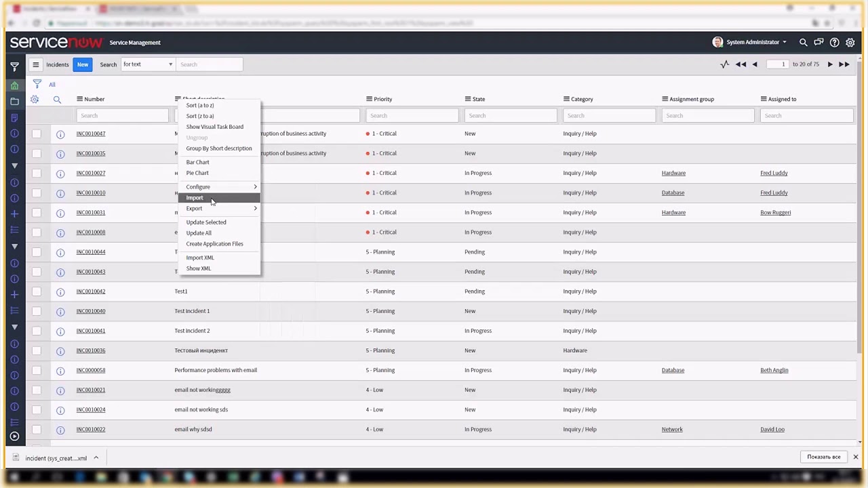
Task: Choose Import from the context menu
Action: [219, 198]
